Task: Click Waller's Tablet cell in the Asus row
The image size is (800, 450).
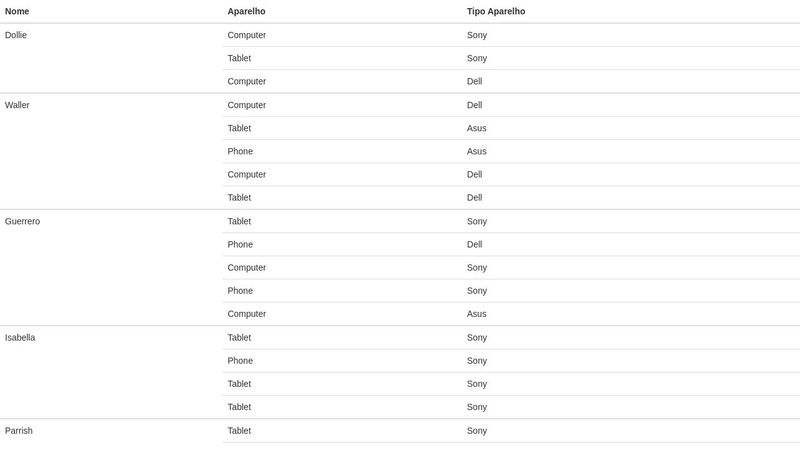Action: (239, 128)
